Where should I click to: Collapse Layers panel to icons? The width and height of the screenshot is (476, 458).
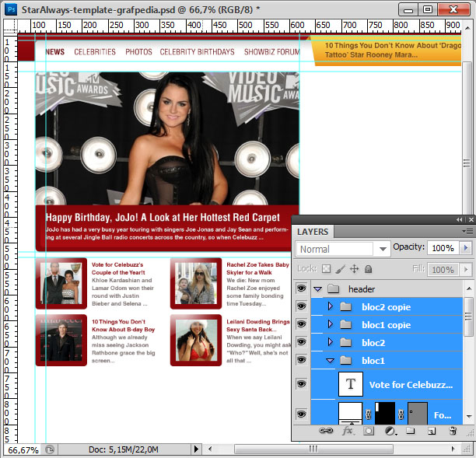(x=460, y=219)
